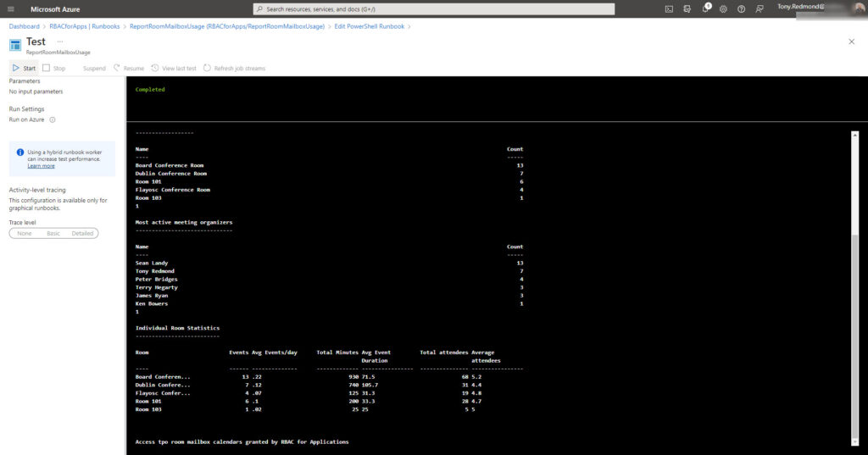
Task: Set trace level to Basic
Action: [x=53, y=234]
